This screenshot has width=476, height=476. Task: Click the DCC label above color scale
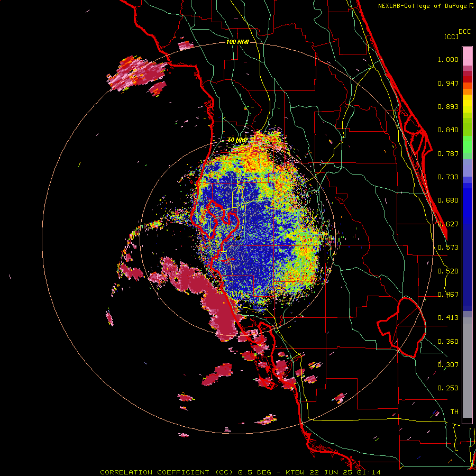464,32
